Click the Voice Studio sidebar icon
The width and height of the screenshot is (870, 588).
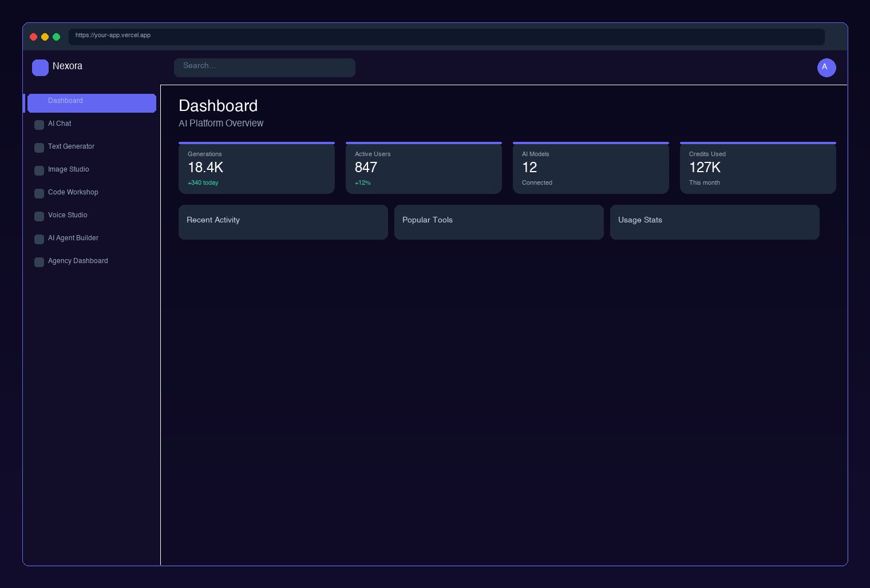[x=39, y=216]
